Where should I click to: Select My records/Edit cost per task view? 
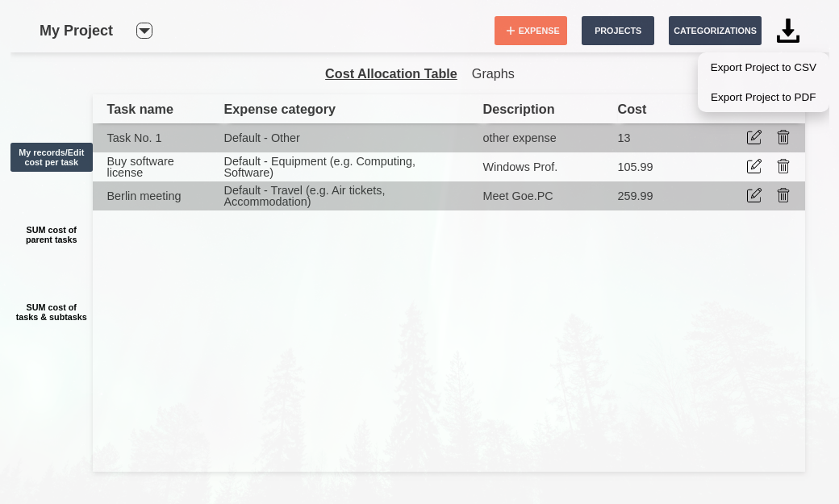(x=52, y=157)
